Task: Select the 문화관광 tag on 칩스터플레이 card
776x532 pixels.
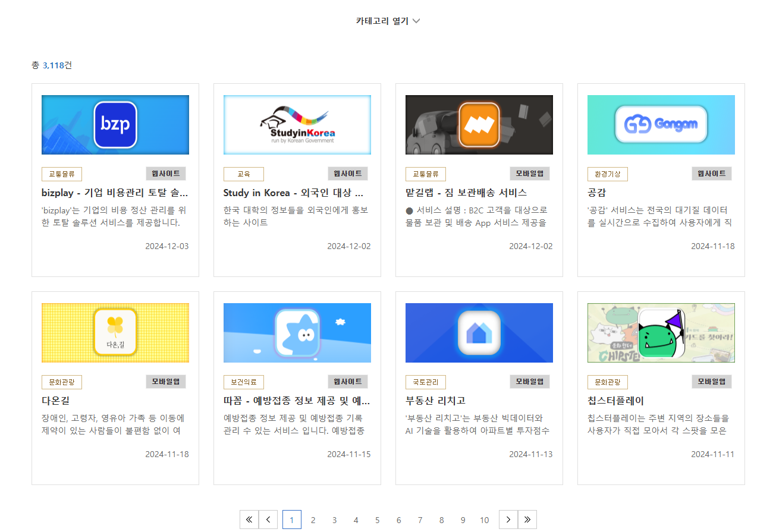Action: coord(608,382)
